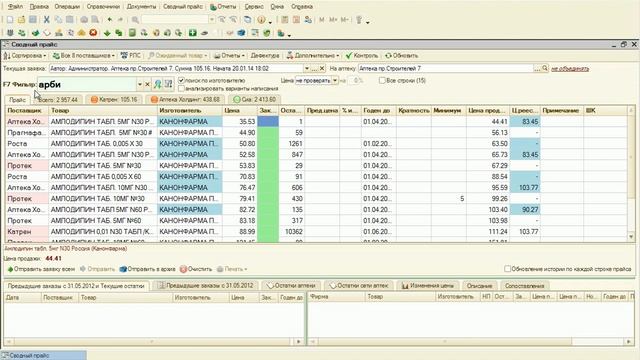Click the green calculator-like book icon

(x=132, y=33)
